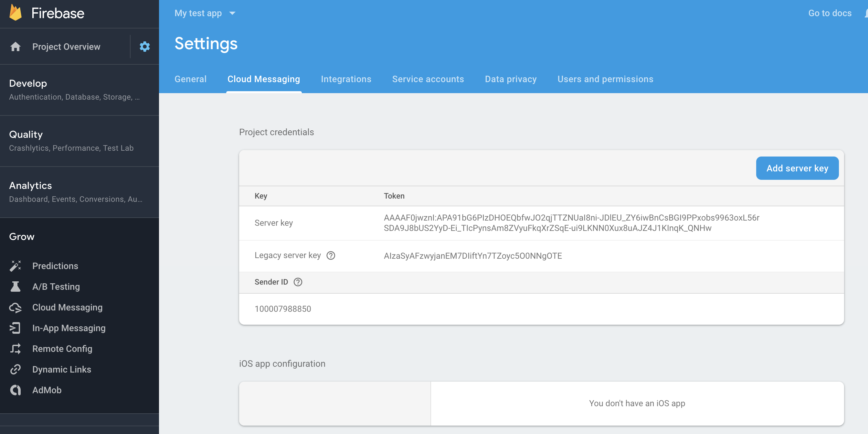
Task: Click the Remote Config icon
Action: [16, 349]
